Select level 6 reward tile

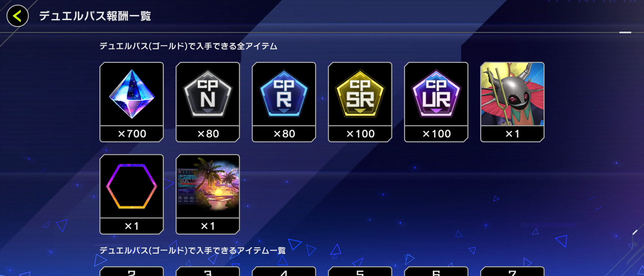[x=436, y=271]
